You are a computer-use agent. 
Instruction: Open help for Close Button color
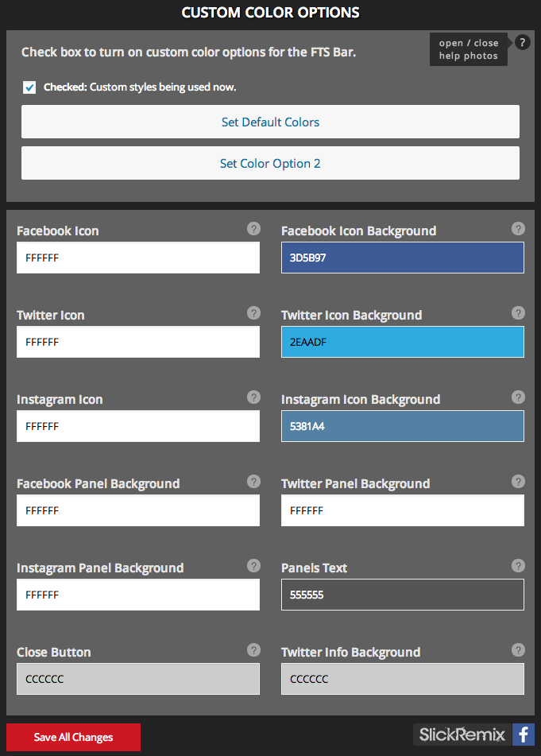tap(254, 650)
